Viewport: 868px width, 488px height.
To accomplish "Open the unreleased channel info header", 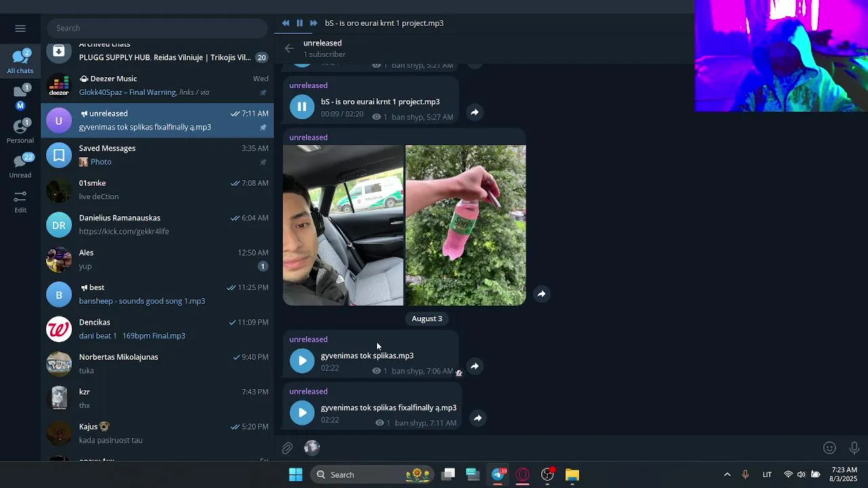I will (324, 48).
